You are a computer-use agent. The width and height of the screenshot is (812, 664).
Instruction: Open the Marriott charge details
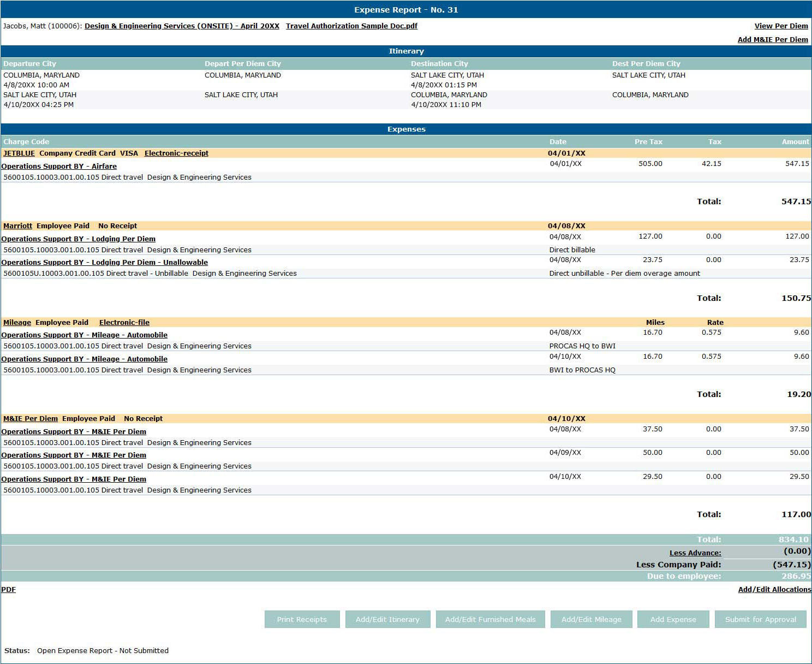tap(17, 226)
